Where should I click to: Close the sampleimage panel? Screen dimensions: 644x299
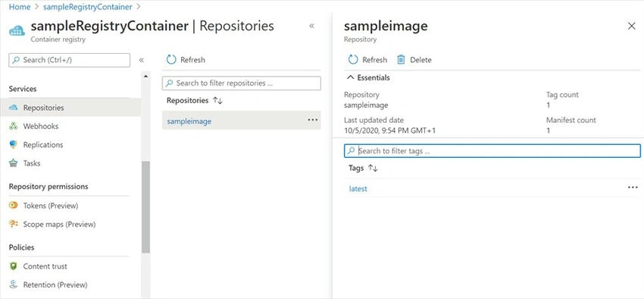coord(632,26)
